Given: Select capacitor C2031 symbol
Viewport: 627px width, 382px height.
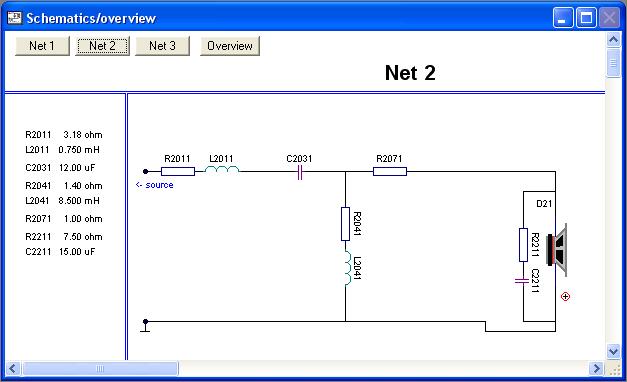Looking at the screenshot, I should pos(300,172).
